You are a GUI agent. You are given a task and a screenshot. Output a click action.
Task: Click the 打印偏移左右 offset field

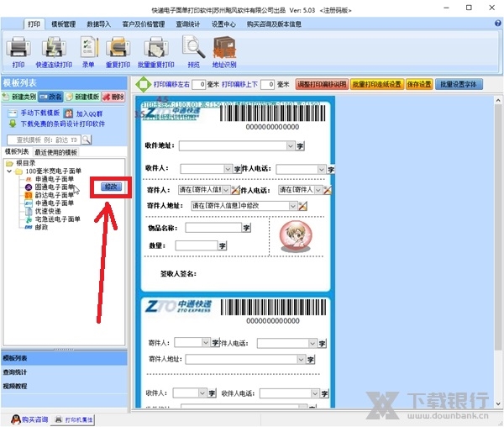(198, 85)
